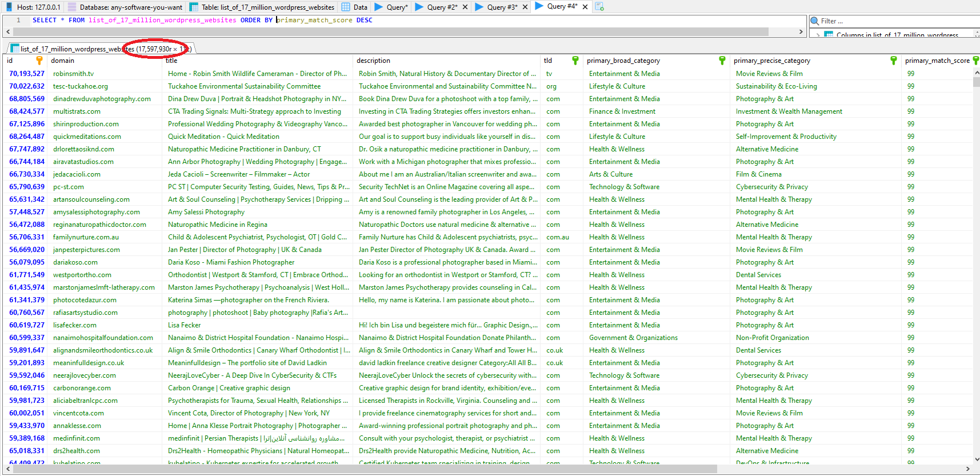Image resolution: width=980 pixels, height=476 pixels.
Task: Close the Query #3* tab
Action: pyautogui.click(x=525, y=7)
